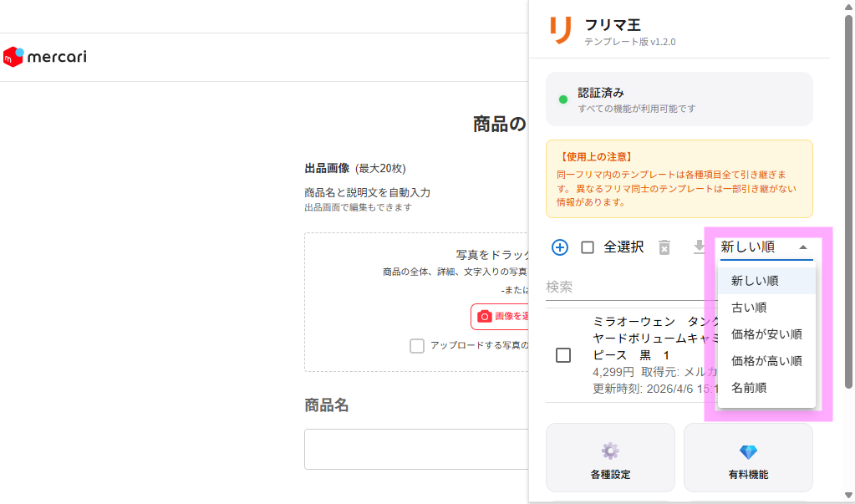Viewport: 855px width, 504px height.
Task: Click the 検索 search field
Action: point(627,287)
